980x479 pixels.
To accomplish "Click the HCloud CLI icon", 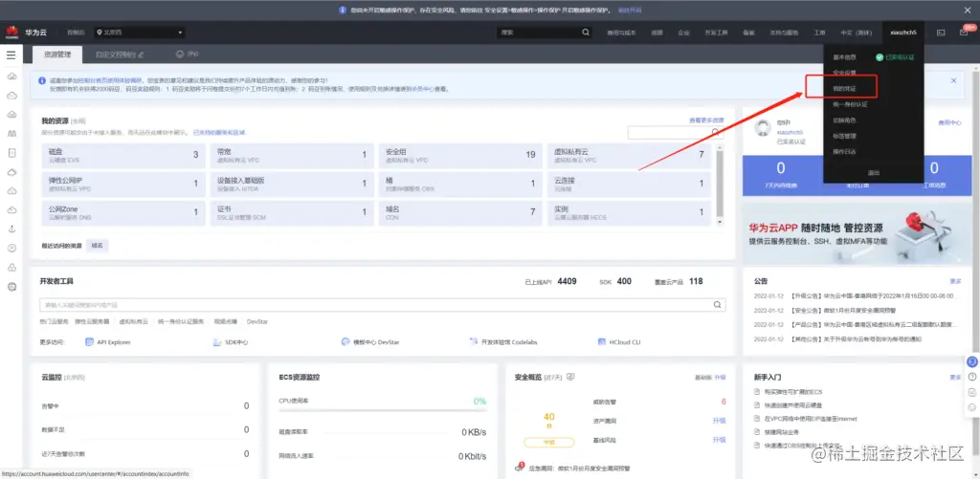I will 602,342.
